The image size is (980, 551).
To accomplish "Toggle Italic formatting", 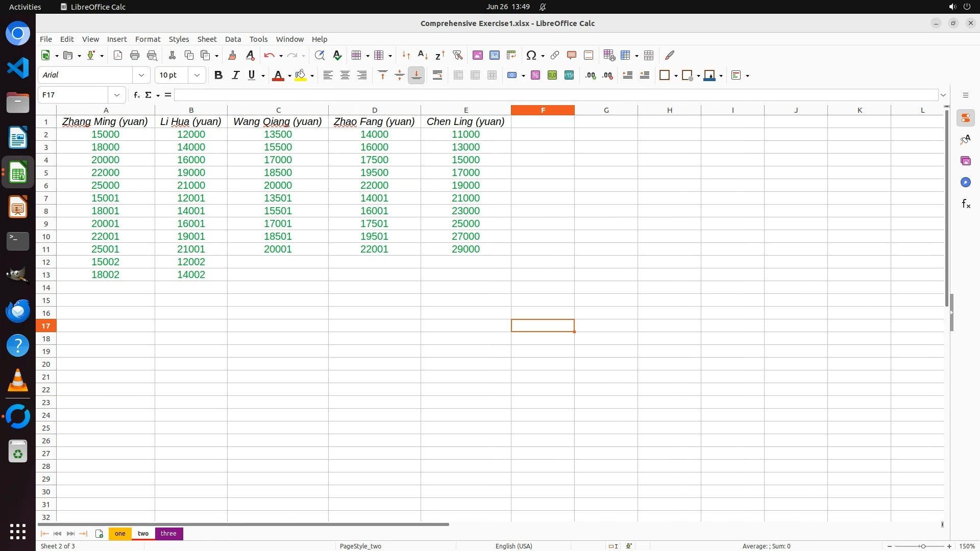I will (x=235, y=76).
